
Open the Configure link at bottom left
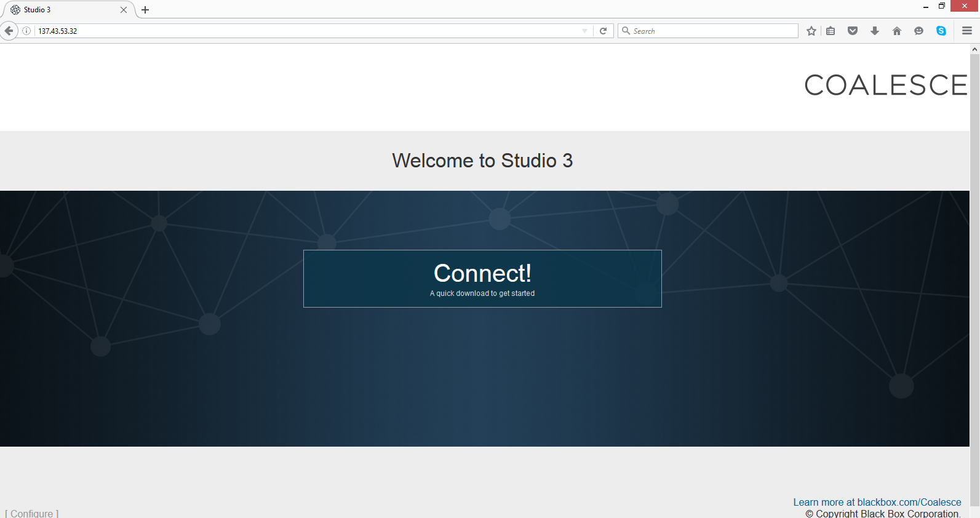32,513
